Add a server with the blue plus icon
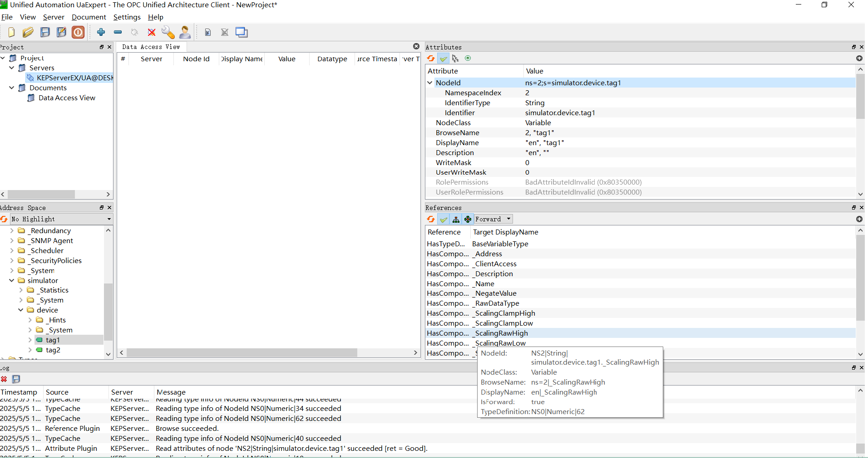Viewport: 868px width, 459px height. coord(101,32)
